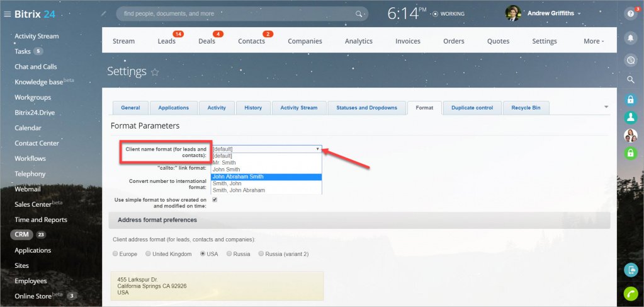Open Analytics in CRM menu
The height and width of the screenshot is (307, 644).
click(359, 41)
